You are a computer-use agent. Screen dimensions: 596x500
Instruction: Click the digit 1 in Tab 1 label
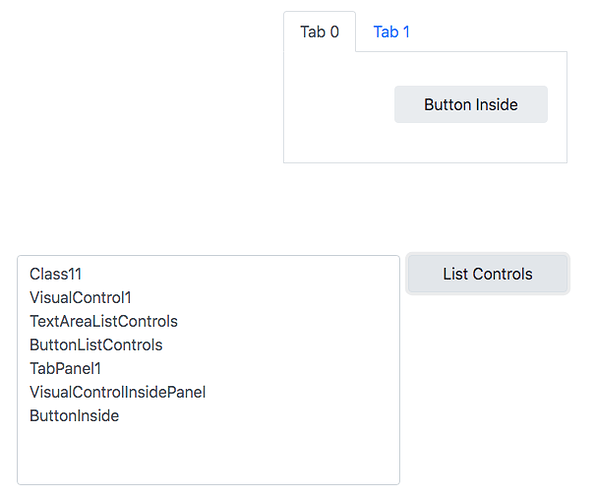click(x=406, y=32)
